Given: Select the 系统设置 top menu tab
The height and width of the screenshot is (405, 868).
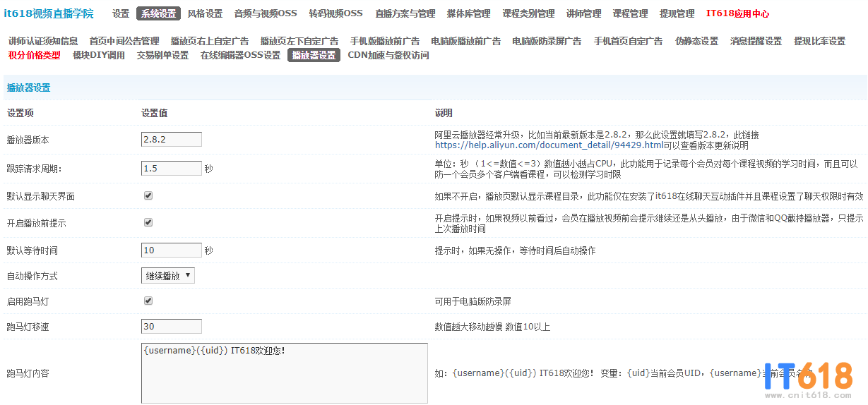Looking at the screenshot, I should tap(159, 13).
